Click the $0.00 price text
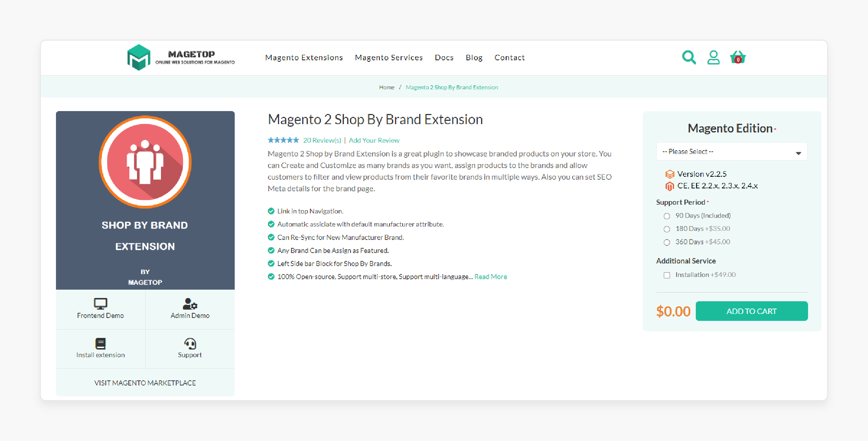Viewport: 868px width, 441px height. 673,311
